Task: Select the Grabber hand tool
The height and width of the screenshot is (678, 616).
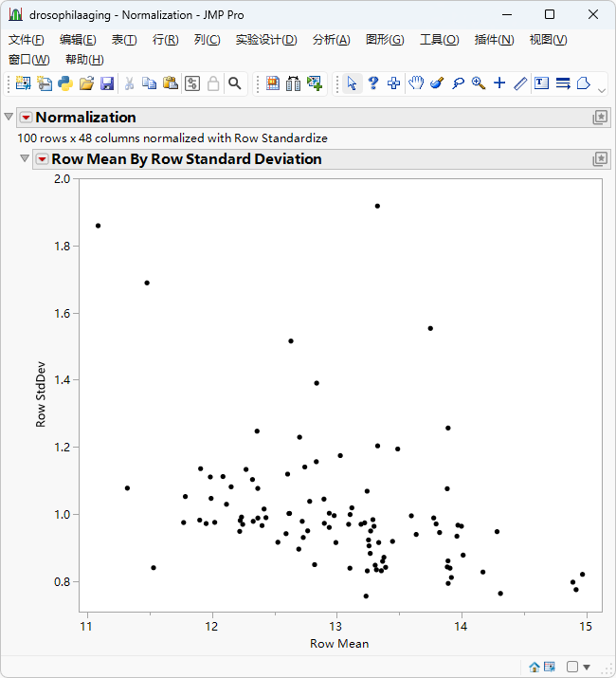Action: click(416, 83)
